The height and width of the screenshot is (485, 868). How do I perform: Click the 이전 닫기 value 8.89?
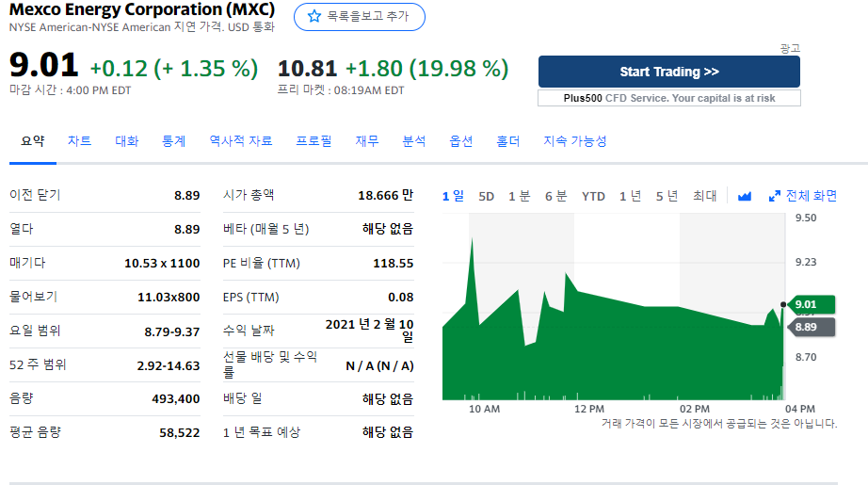187,196
